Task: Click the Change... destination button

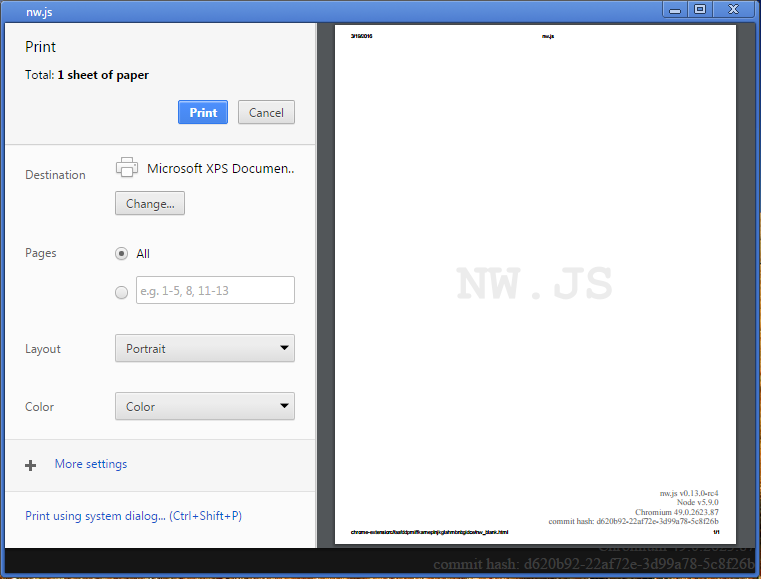Action: click(150, 204)
